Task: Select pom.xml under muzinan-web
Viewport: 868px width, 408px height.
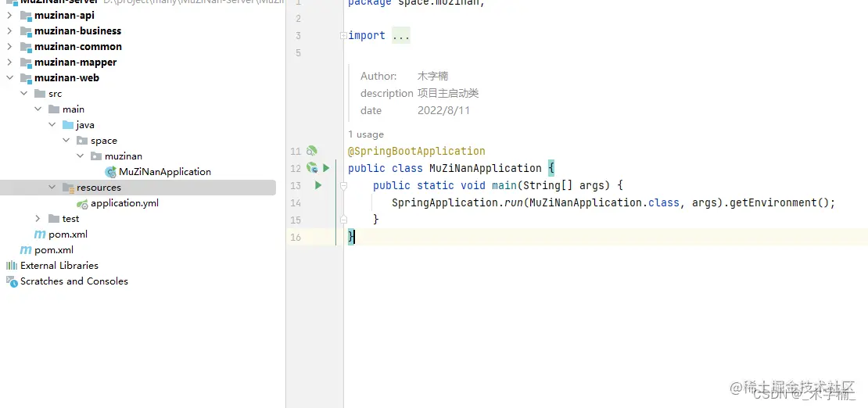Action: 68,234
